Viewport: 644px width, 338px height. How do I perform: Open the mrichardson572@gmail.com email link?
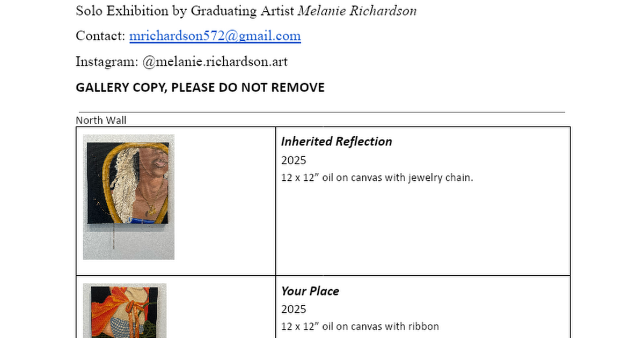[215, 36]
